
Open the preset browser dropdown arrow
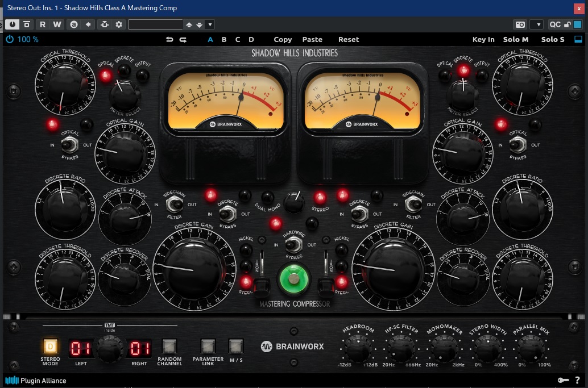[x=210, y=25]
